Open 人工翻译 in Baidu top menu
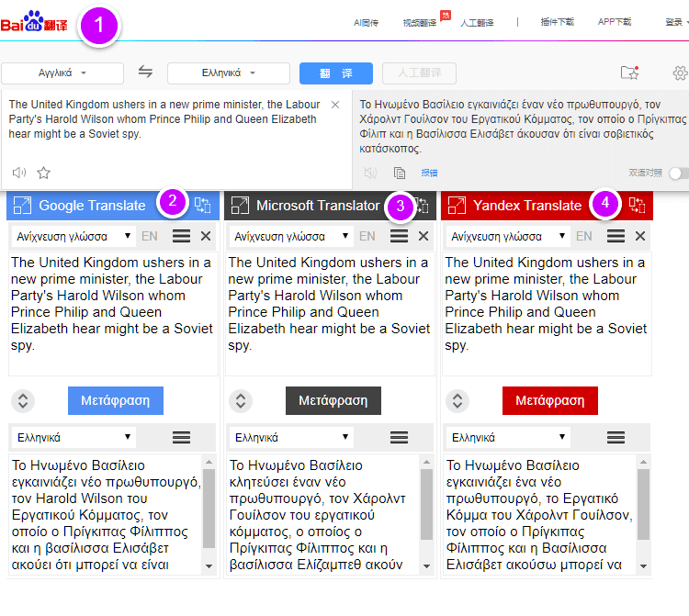Viewport: 689px width, 616px height. click(477, 22)
